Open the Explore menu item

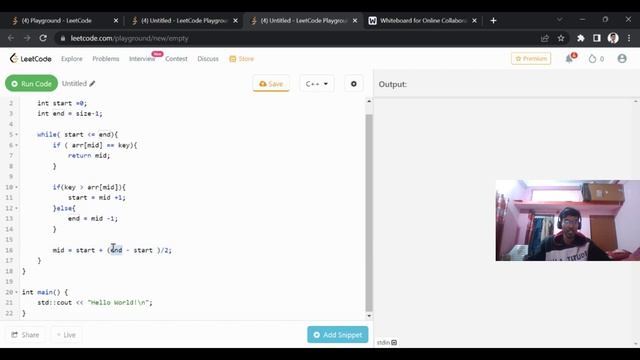pos(72,59)
